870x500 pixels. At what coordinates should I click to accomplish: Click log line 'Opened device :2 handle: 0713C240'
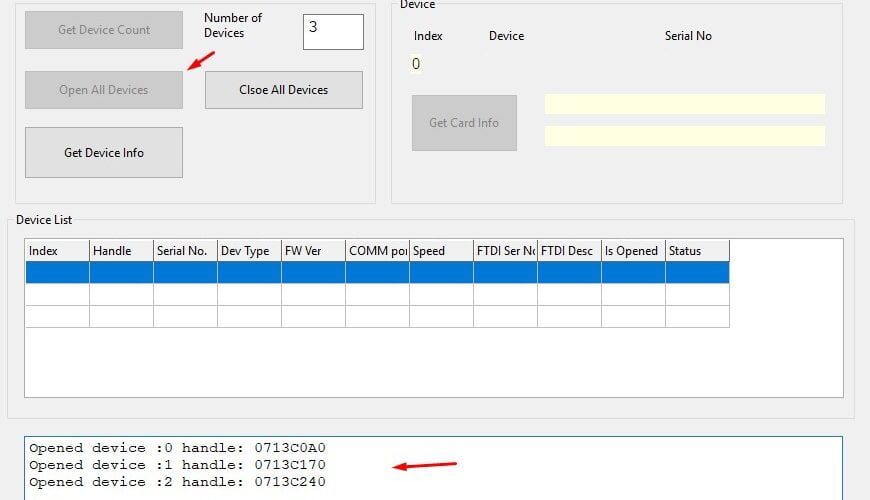point(177,482)
